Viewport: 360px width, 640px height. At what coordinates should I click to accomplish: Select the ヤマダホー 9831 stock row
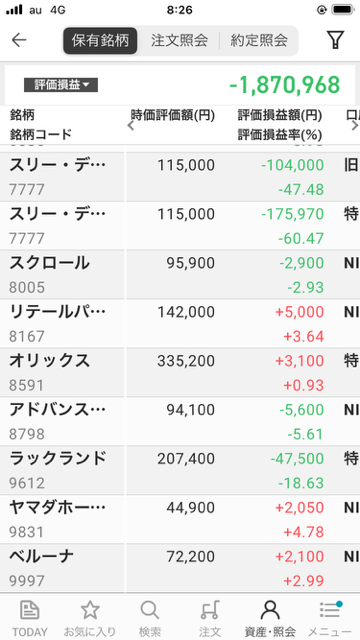click(180, 519)
